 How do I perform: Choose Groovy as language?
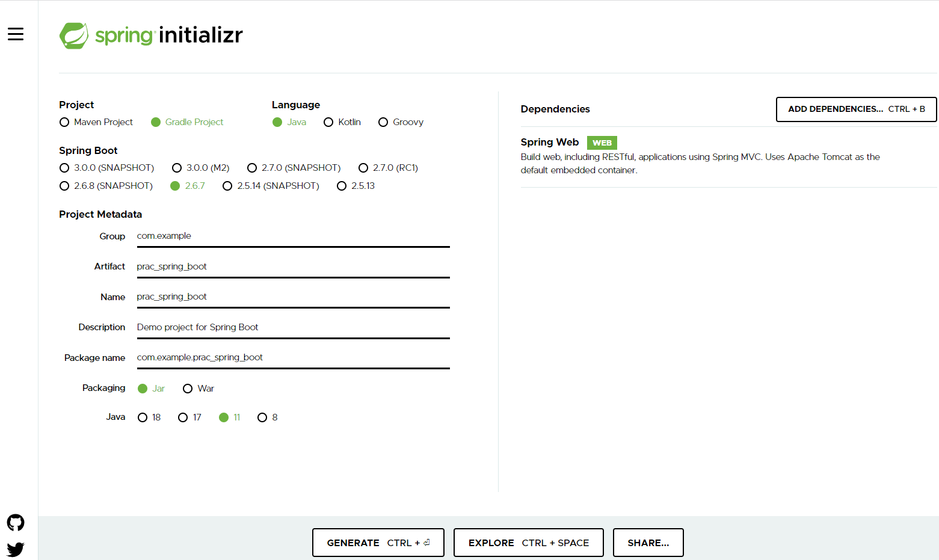click(401, 122)
